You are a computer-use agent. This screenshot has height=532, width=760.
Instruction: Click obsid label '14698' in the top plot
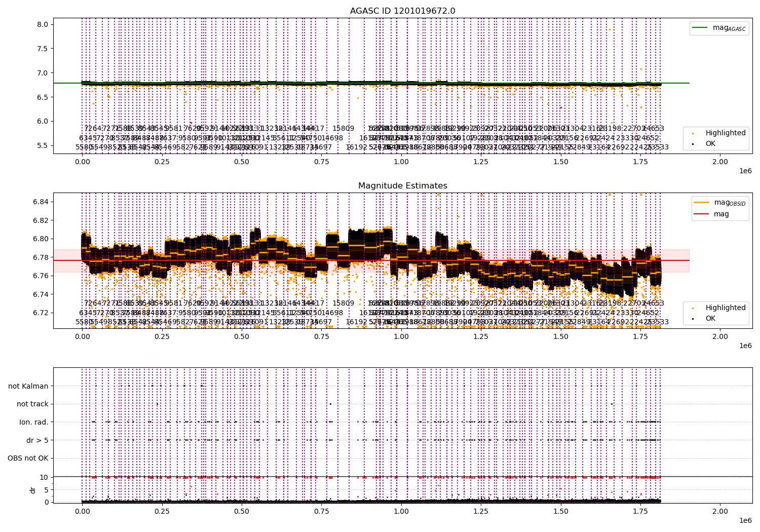[x=332, y=138]
